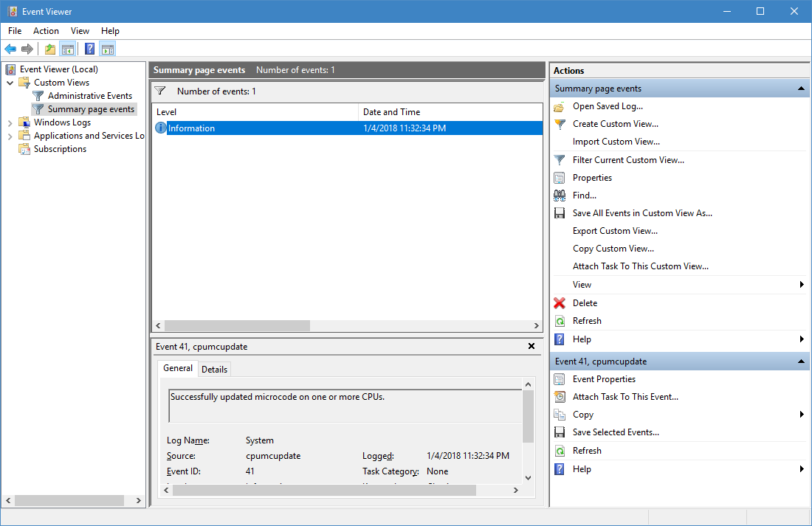812x526 pixels.
Task: Click the Event Viewer (Local) root icon
Action: tap(10, 69)
